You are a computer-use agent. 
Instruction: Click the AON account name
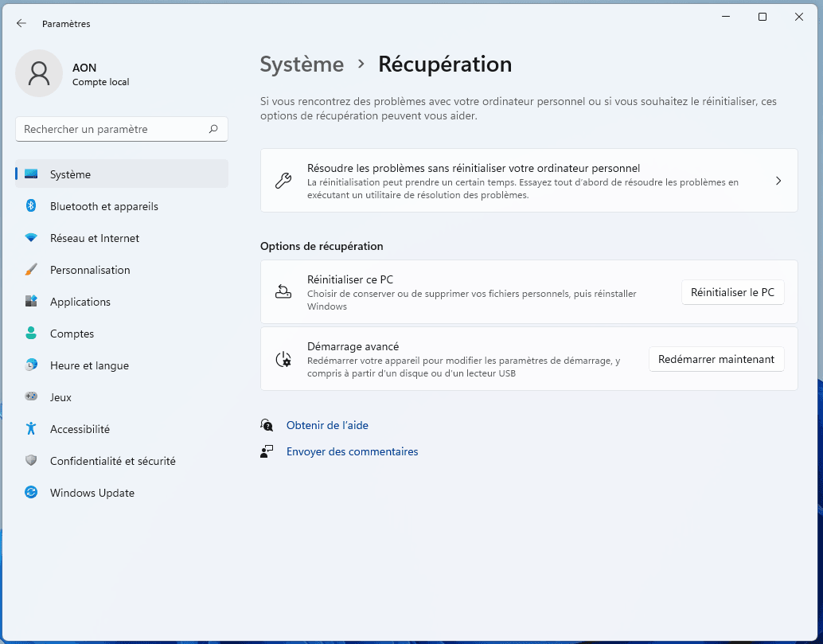click(x=84, y=68)
